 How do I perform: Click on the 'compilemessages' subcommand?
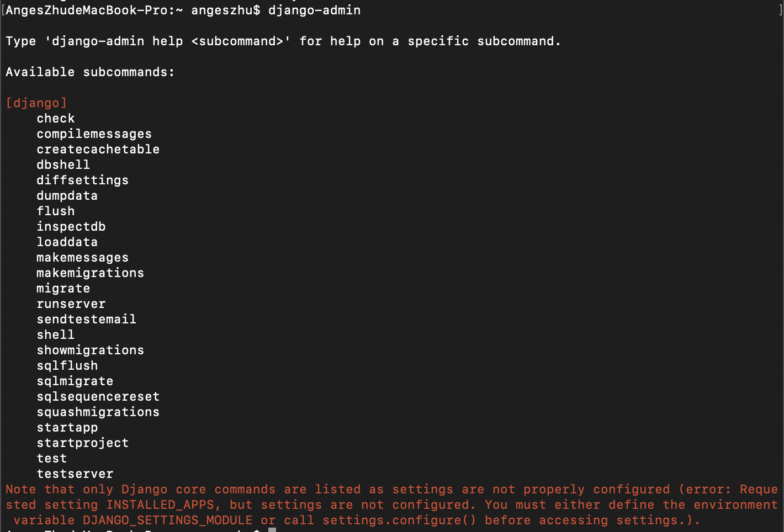94,134
